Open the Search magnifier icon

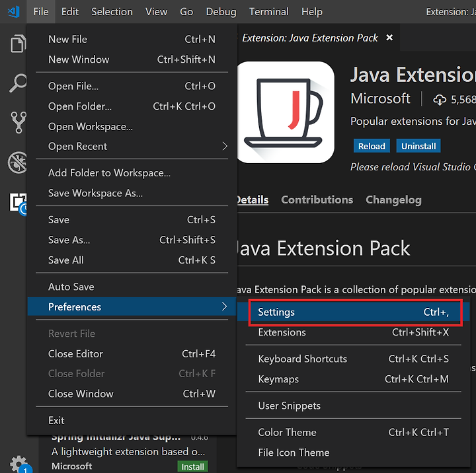coord(18,83)
